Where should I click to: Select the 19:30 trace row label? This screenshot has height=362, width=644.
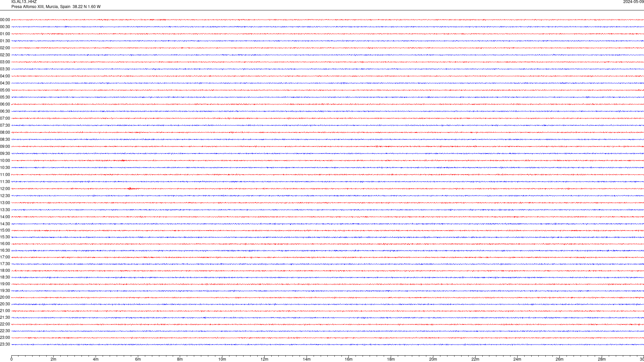click(5, 291)
